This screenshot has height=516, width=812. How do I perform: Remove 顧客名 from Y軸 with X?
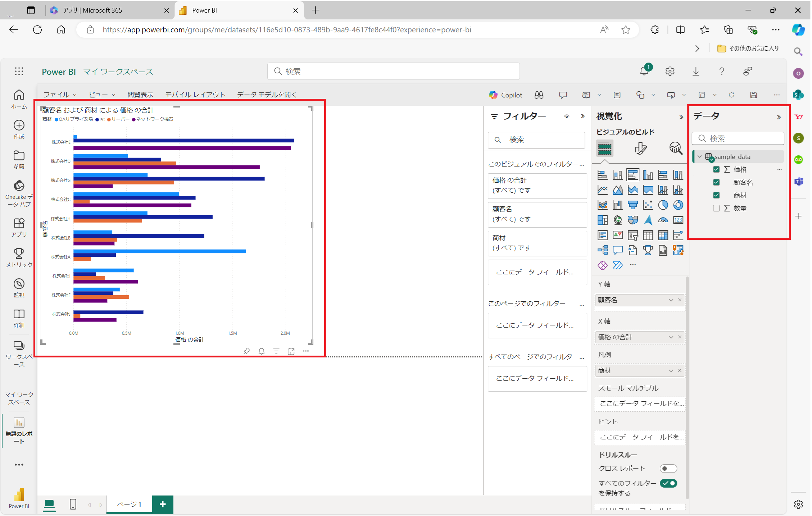click(679, 300)
